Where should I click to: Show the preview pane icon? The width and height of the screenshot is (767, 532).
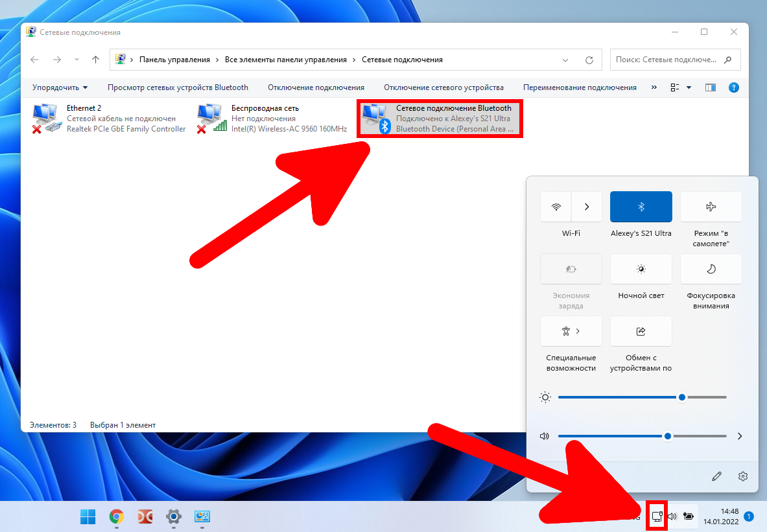tap(710, 87)
